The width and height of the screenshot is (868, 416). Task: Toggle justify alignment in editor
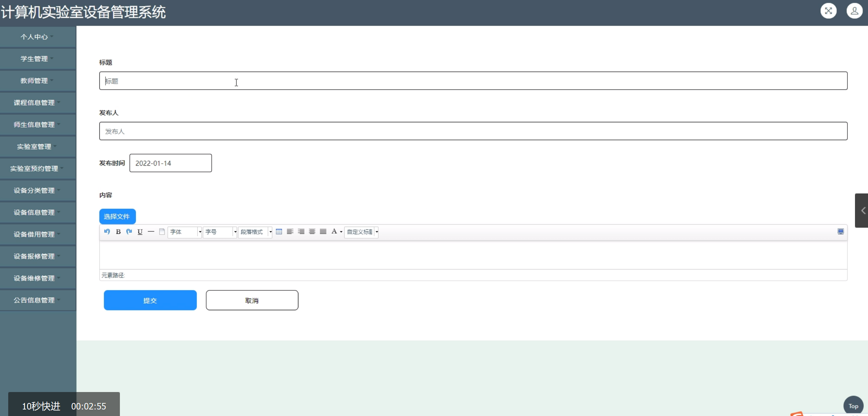point(323,232)
